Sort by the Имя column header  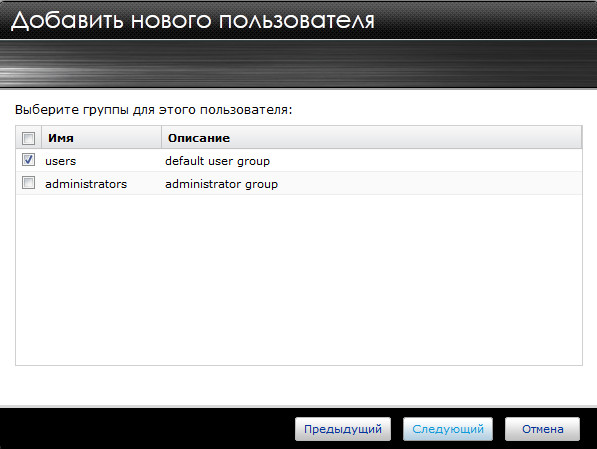tap(101, 138)
